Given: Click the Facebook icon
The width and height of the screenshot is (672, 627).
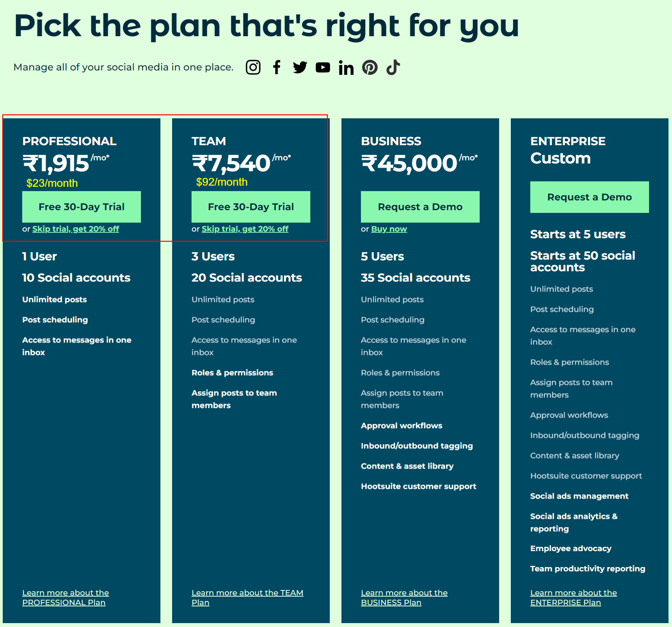Looking at the screenshot, I should click(x=277, y=67).
